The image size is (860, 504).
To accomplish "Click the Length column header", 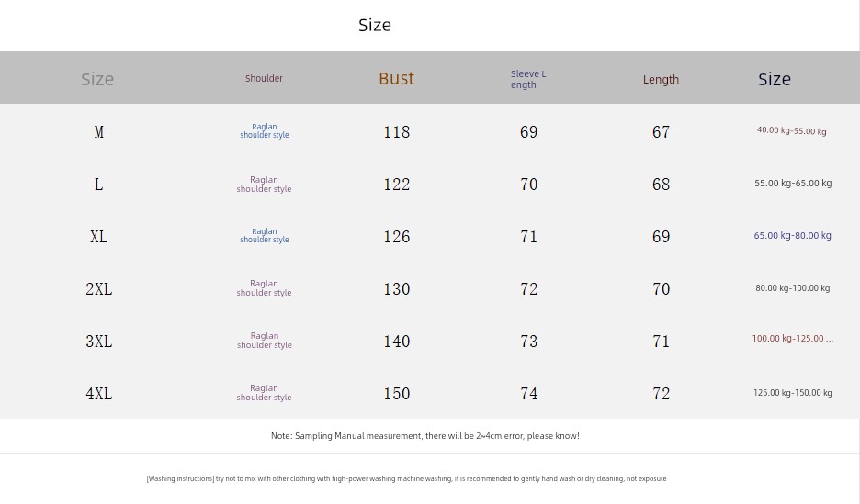I will [661, 80].
